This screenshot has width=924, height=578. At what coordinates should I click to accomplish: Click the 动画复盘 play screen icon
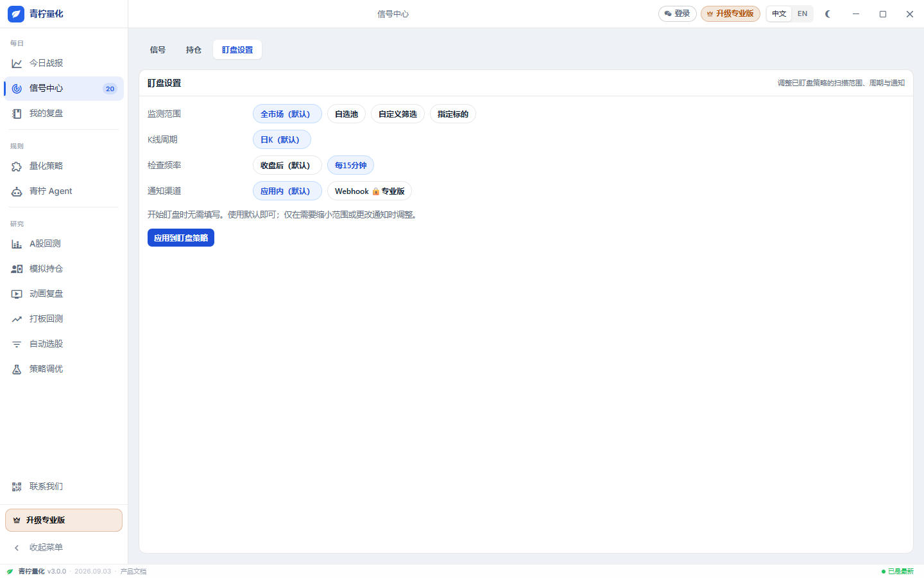click(x=17, y=294)
